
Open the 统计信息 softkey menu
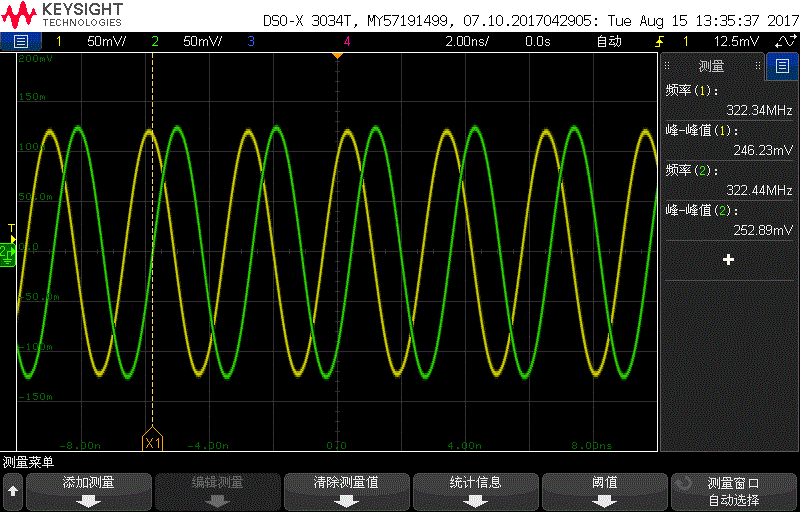tap(476, 491)
